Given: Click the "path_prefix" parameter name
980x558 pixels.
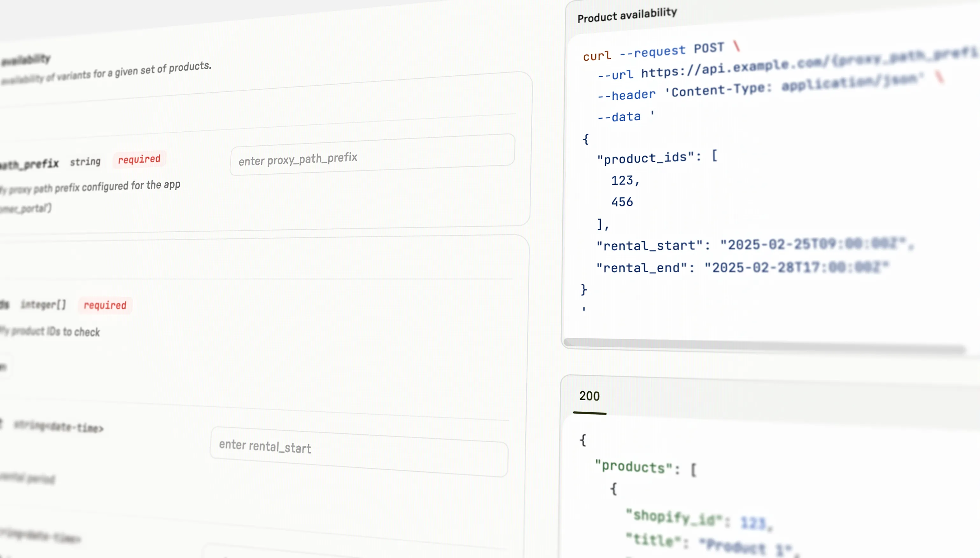Looking at the screenshot, I should tap(30, 164).
